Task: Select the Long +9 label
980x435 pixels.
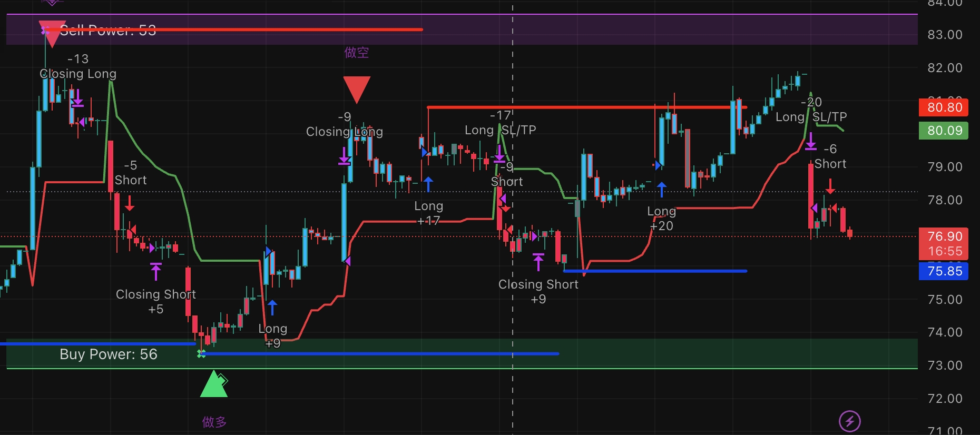Action: click(x=273, y=336)
